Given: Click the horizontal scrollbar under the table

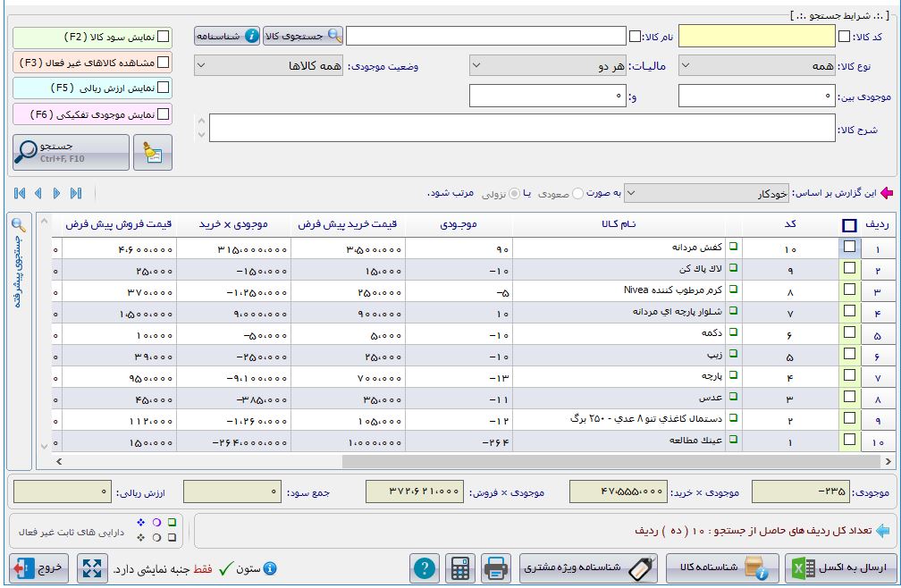Looking at the screenshot, I should [x=447, y=462].
